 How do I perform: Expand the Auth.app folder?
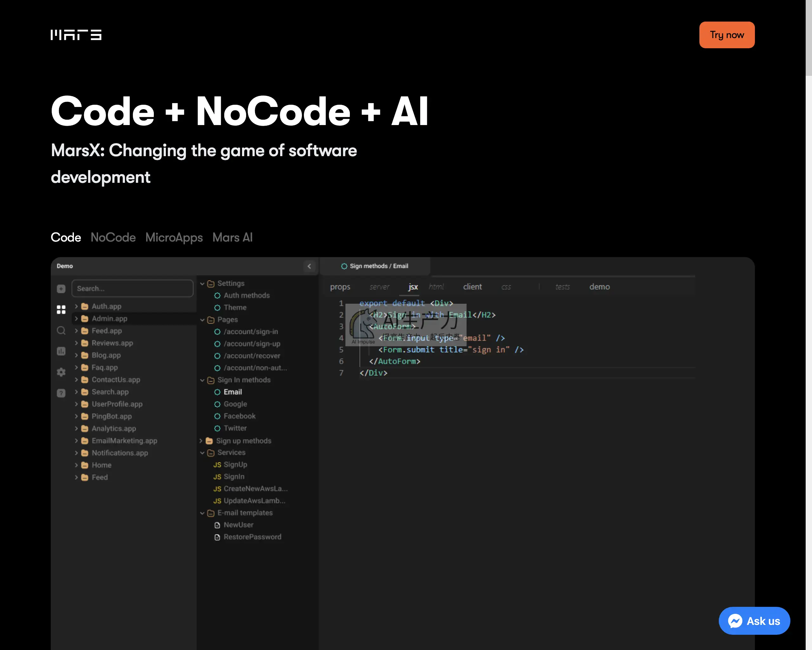click(76, 306)
